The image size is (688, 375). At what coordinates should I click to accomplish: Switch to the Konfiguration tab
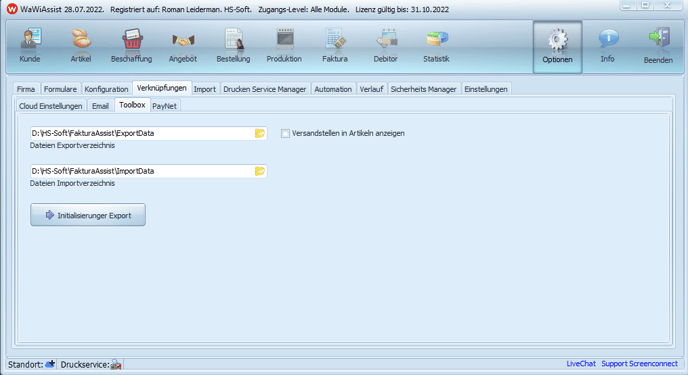106,89
